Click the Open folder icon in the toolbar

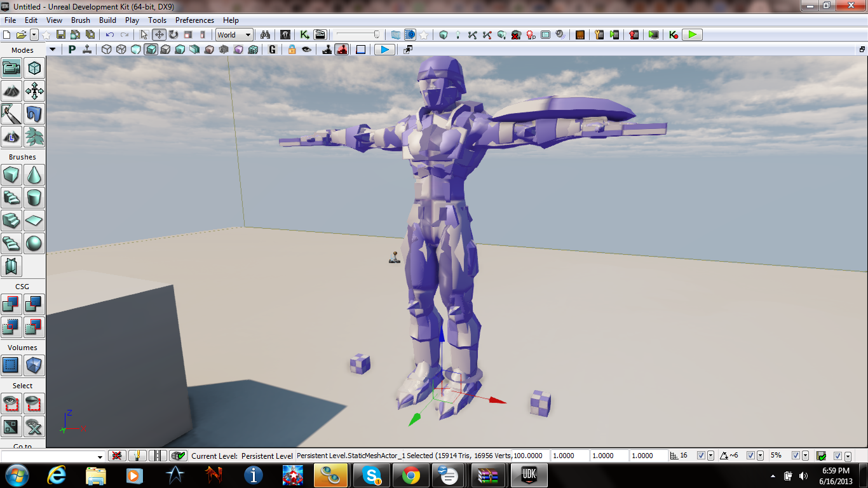(x=21, y=35)
